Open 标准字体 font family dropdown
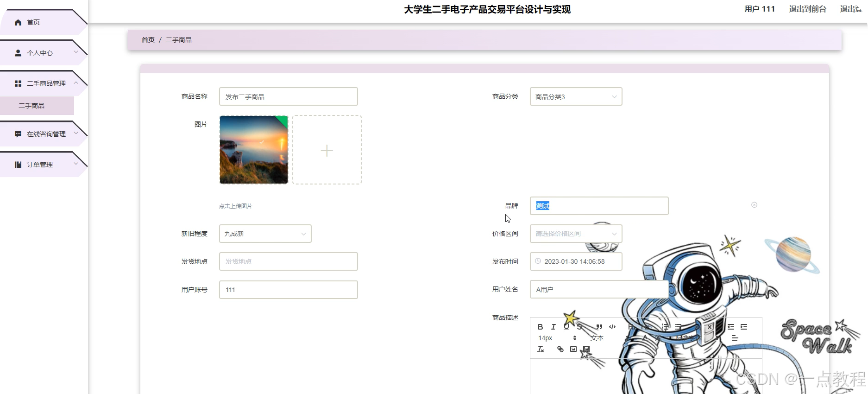The height and width of the screenshot is (394, 868). click(x=697, y=338)
